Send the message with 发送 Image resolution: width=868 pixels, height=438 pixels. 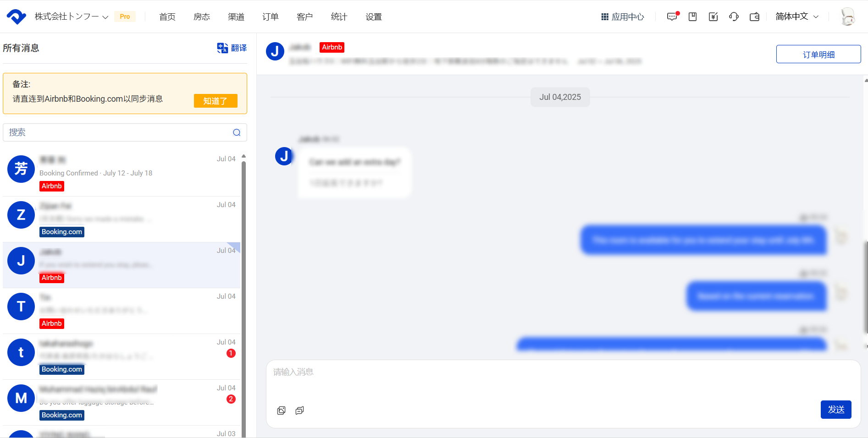[836, 410]
